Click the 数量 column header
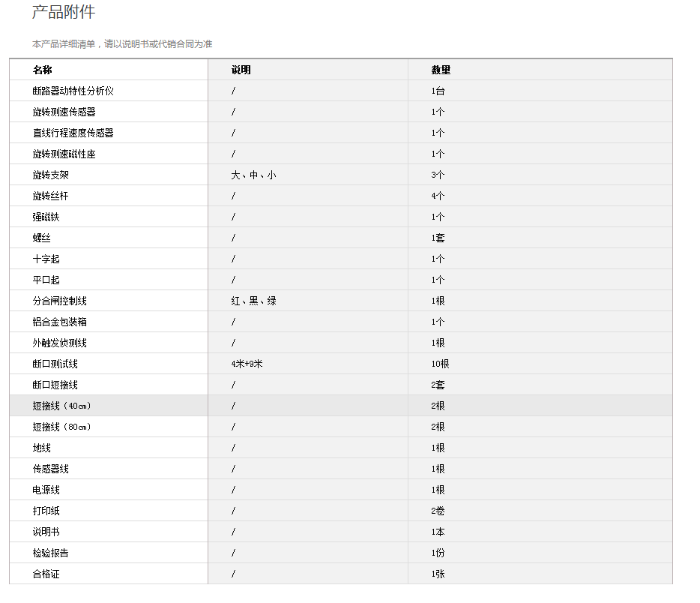Image resolution: width=700 pixels, height=603 pixels. [441, 70]
